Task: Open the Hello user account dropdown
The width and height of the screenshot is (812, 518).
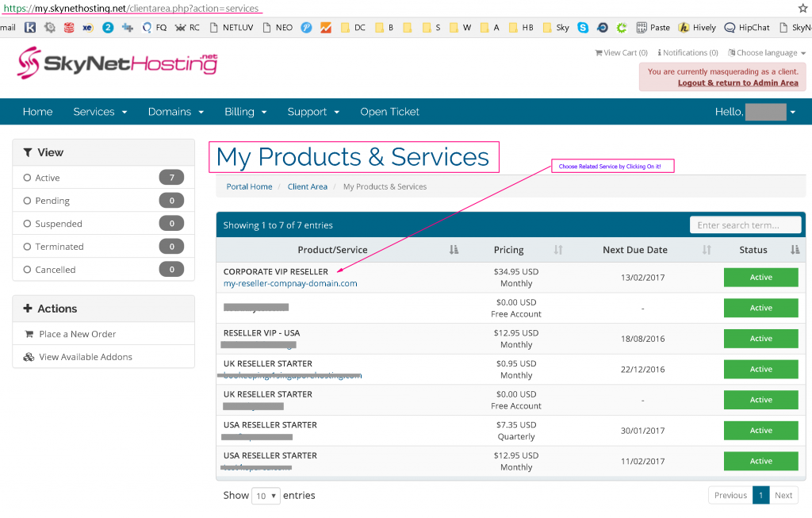Action: [x=755, y=111]
